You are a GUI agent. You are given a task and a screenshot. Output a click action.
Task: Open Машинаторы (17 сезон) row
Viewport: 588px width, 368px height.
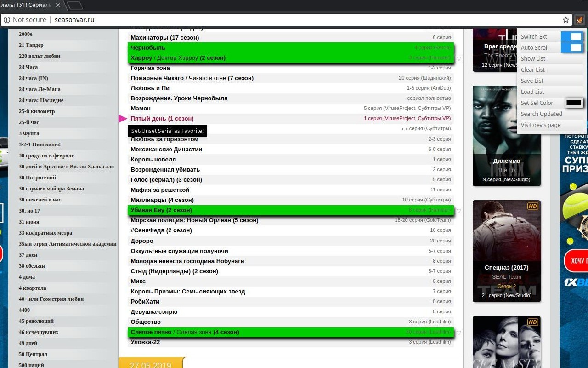tap(290, 37)
